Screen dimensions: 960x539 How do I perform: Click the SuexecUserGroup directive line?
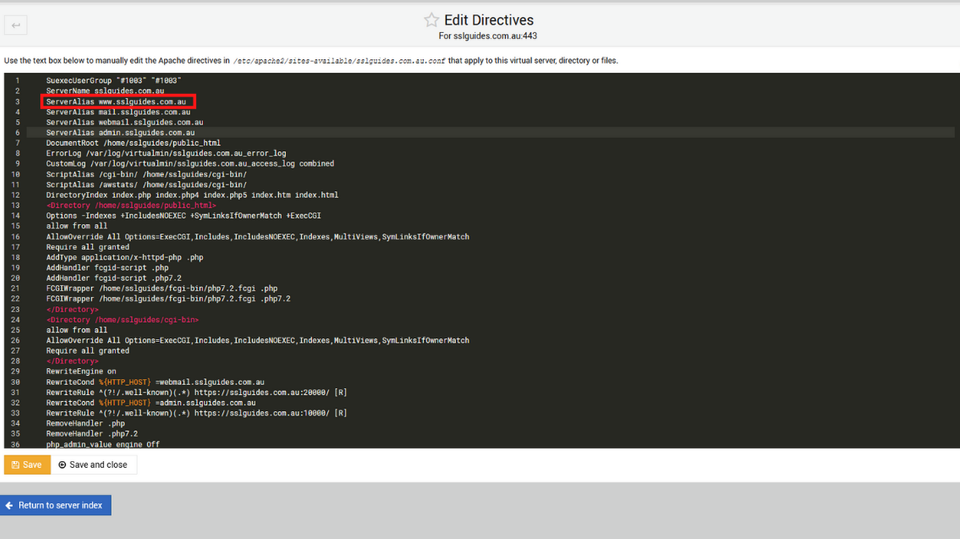[113, 80]
